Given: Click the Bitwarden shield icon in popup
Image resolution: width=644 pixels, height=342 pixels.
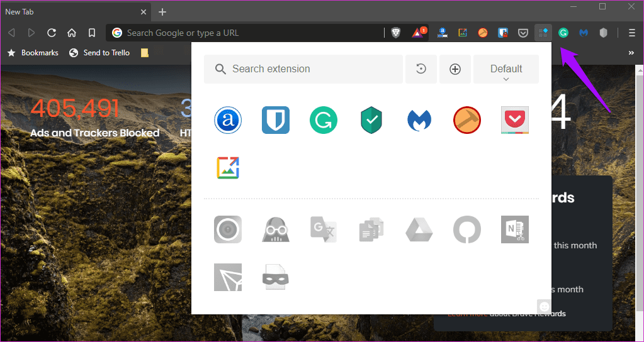Looking at the screenshot, I should (276, 120).
